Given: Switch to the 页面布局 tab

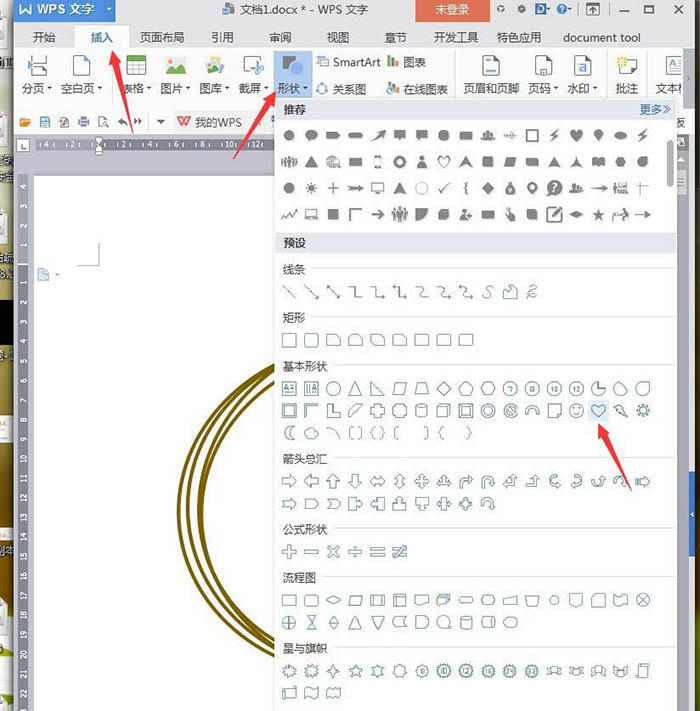Looking at the screenshot, I should [x=162, y=38].
